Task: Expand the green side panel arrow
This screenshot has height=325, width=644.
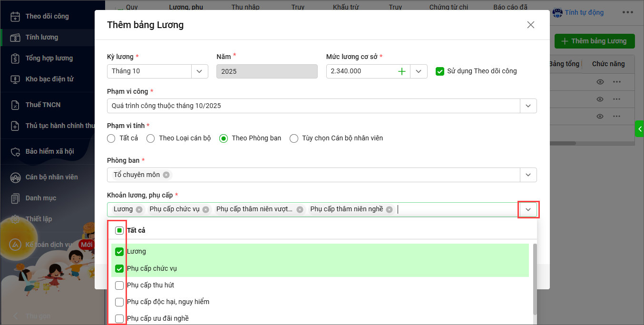Action: tap(640, 129)
